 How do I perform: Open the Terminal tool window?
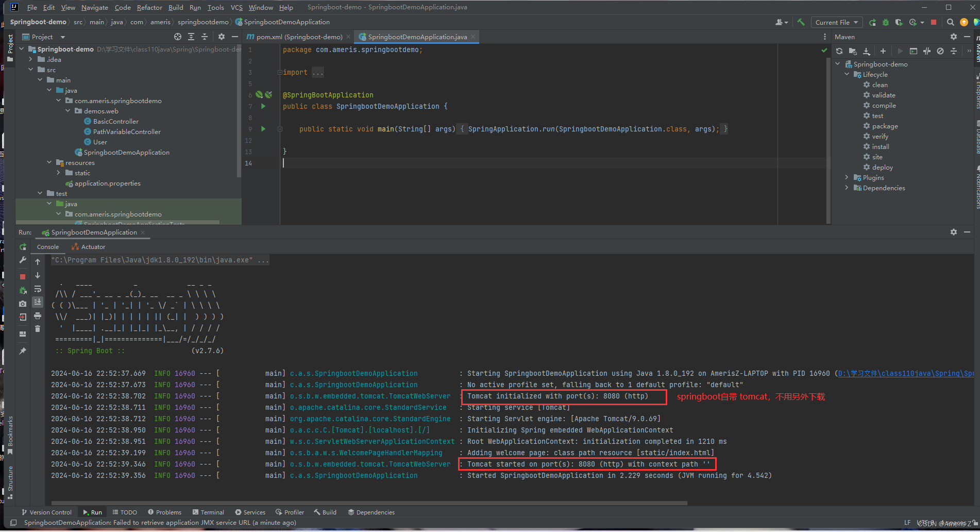(208, 512)
